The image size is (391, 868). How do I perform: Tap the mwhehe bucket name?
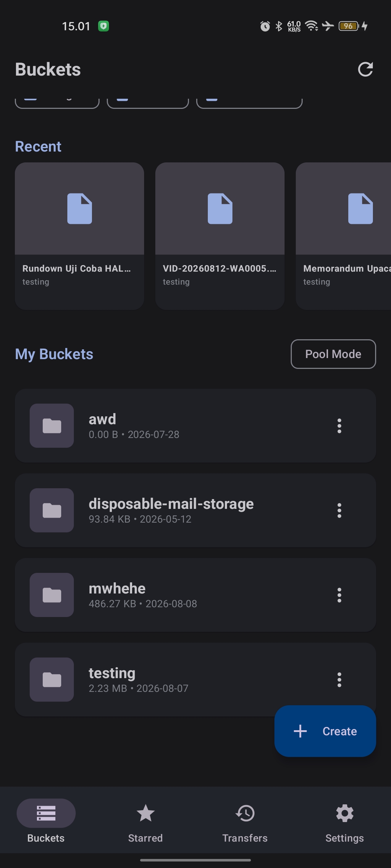(x=117, y=588)
